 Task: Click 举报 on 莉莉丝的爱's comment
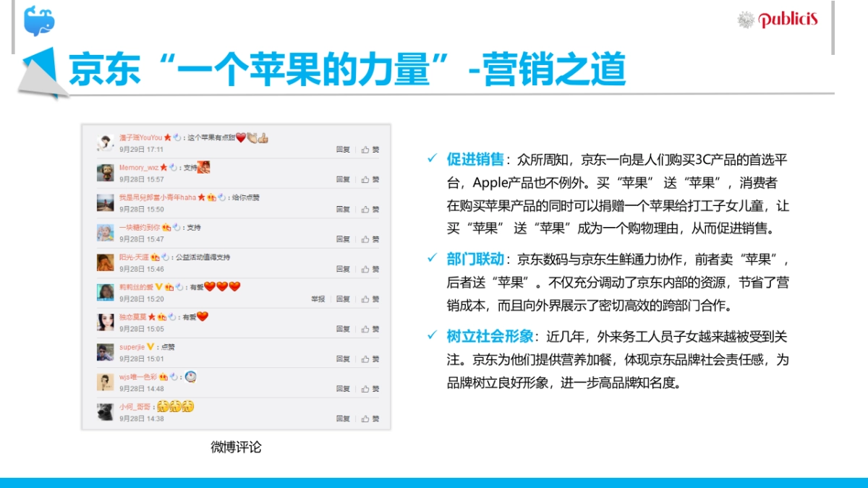pos(318,299)
